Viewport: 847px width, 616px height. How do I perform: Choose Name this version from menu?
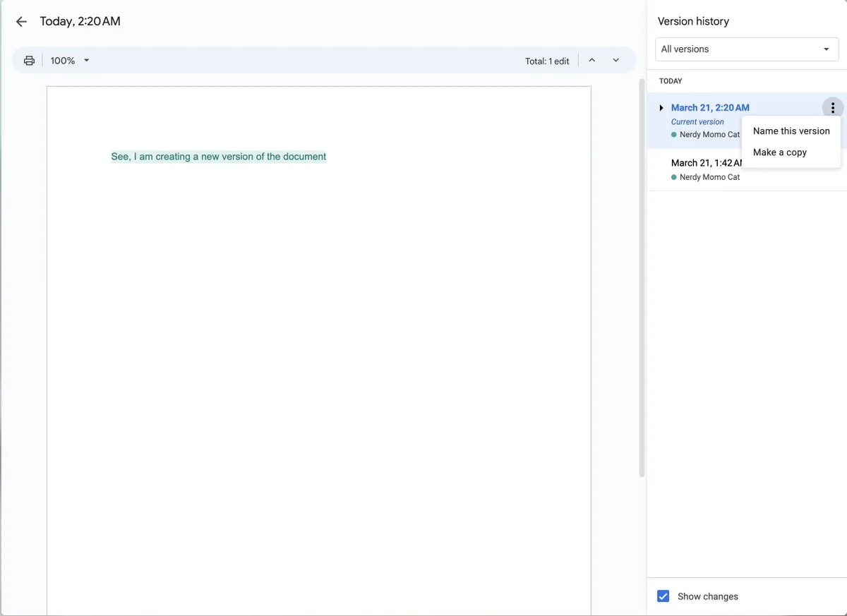coord(791,131)
